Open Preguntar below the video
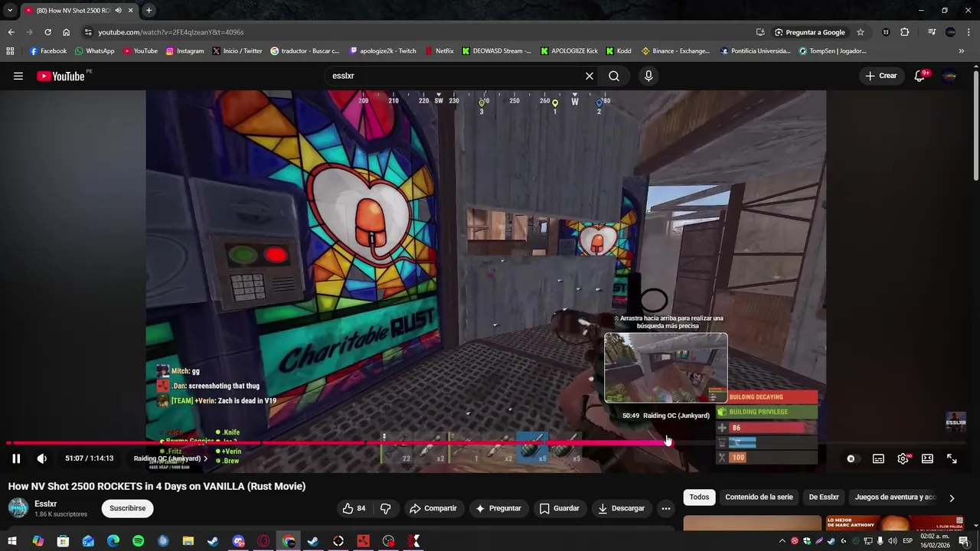This screenshot has height=551, width=980. click(x=498, y=508)
